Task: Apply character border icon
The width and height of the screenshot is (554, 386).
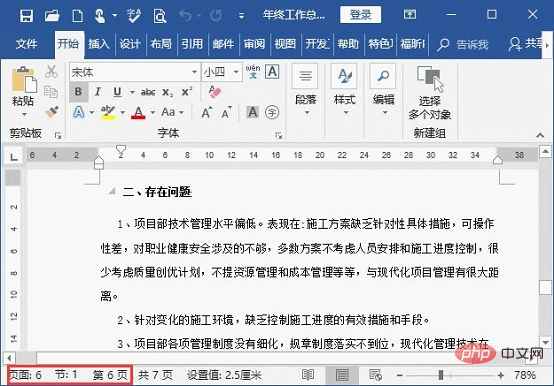Action: [x=272, y=72]
